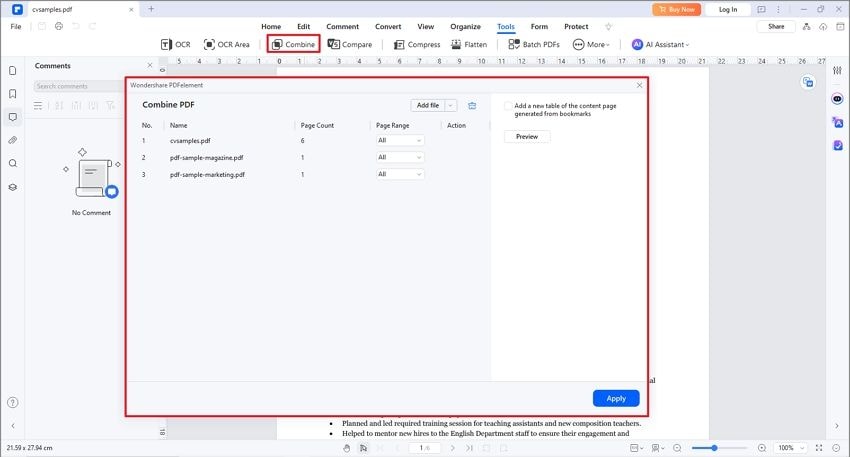Click the OCR tool icon

pyautogui.click(x=166, y=44)
